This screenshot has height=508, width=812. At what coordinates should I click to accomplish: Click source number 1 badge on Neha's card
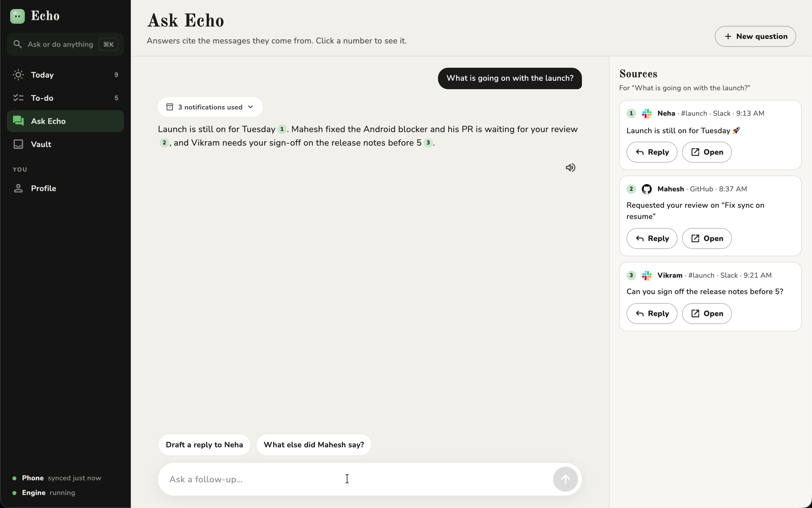[631, 113]
